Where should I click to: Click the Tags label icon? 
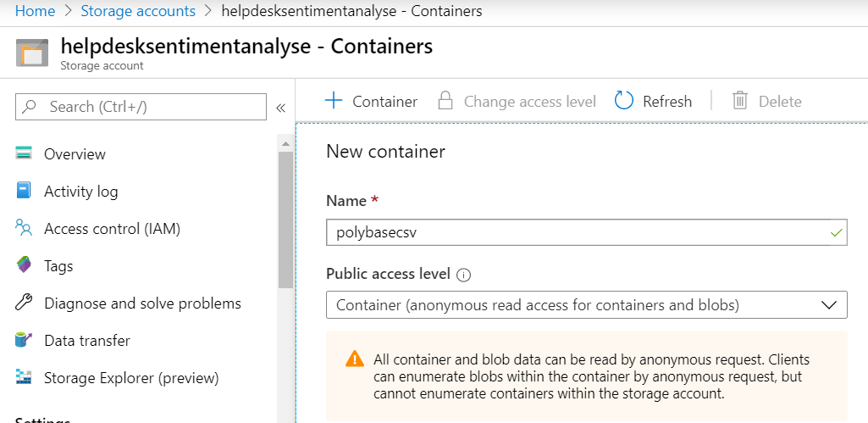[24, 265]
